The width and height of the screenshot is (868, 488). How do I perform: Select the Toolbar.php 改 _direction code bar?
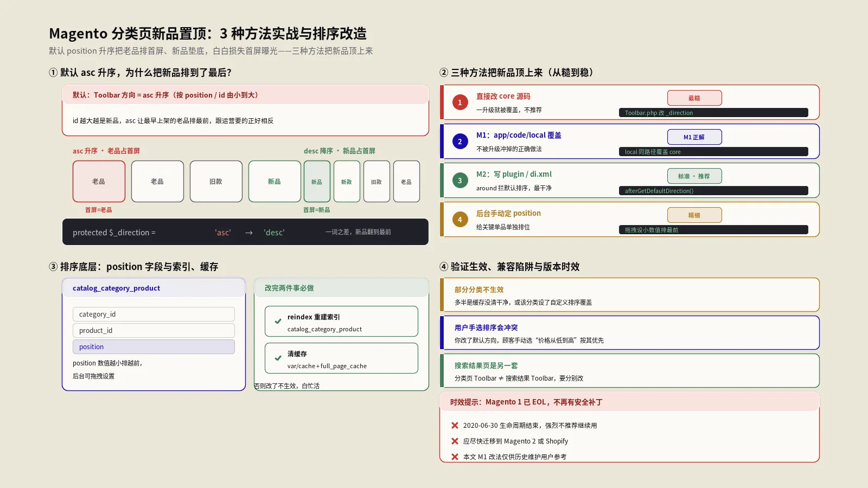713,113
